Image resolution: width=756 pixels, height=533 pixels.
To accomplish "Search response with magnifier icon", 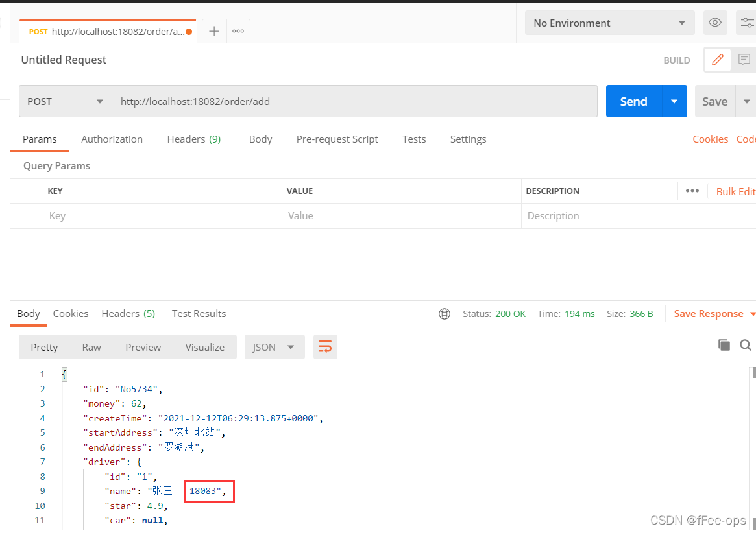I will tap(746, 345).
